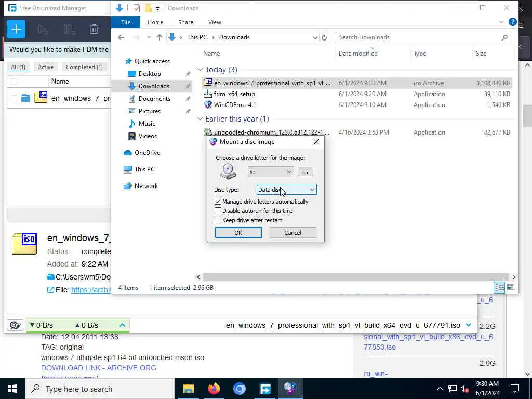This screenshot has width=532, height=399.
Task: Click the FDM folder icon beside en_windows_7 download
Action: (26, 98)
